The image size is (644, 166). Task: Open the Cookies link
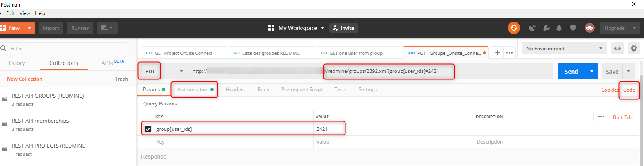click(610, 90)
